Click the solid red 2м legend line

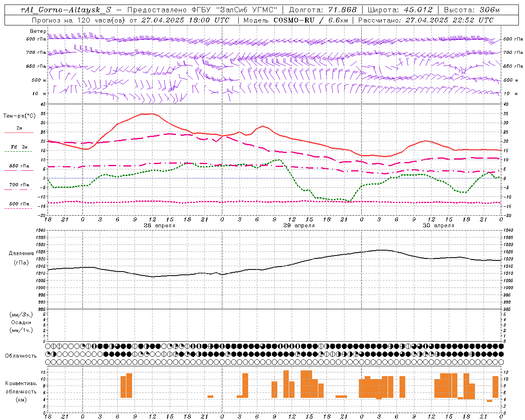19,133
